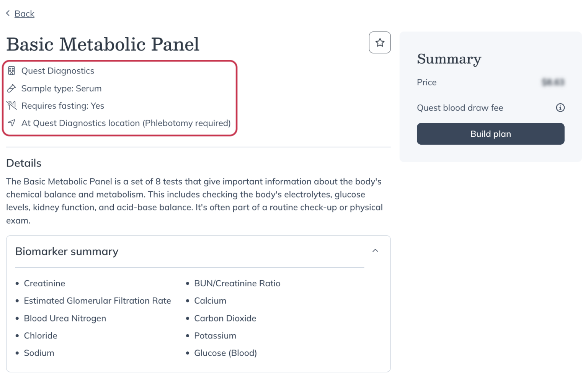Click the Glucose (Blood) biomarker item
The image size is (588, 379).
pyautogui.click(x=225, y=353)
